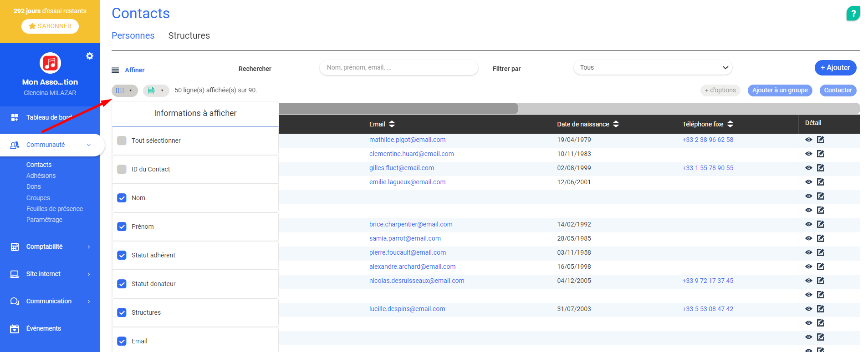Click the S'ABONNER subscribe button
The width and height of the screenshot is (868, 352).
coord(50,26)
